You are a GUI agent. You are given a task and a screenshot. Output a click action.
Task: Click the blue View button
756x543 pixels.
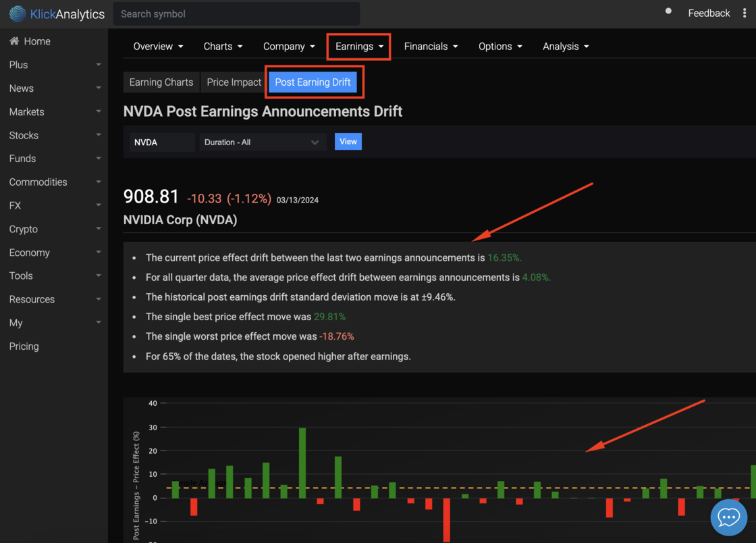click(x=348, y=141)
